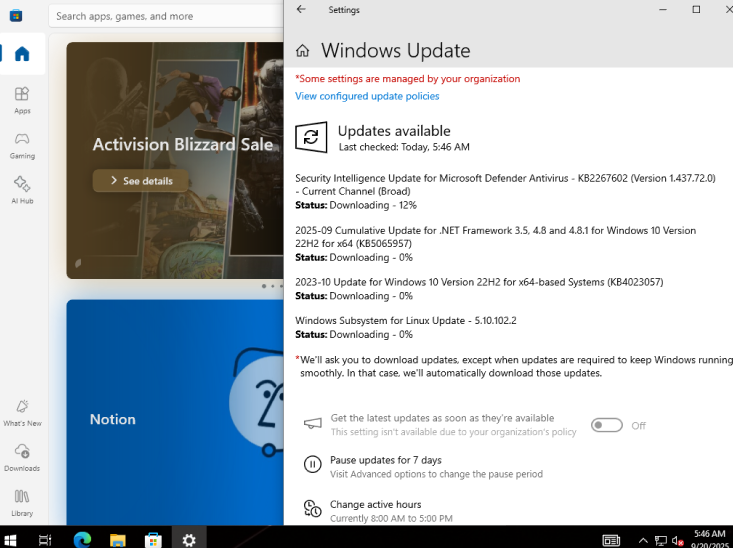Open Apps section in Microsoft Store
Viewport: 733px width, 548px height.
click(x=22, y=100)
